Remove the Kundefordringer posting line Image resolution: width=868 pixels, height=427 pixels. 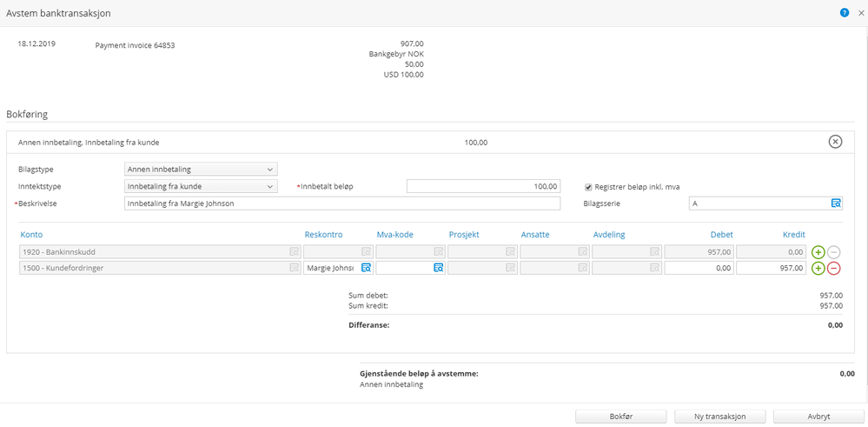[834, 269]
